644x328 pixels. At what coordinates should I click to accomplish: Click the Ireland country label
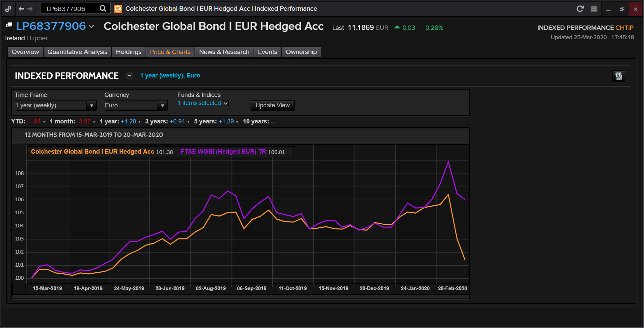tap(15, 38)
